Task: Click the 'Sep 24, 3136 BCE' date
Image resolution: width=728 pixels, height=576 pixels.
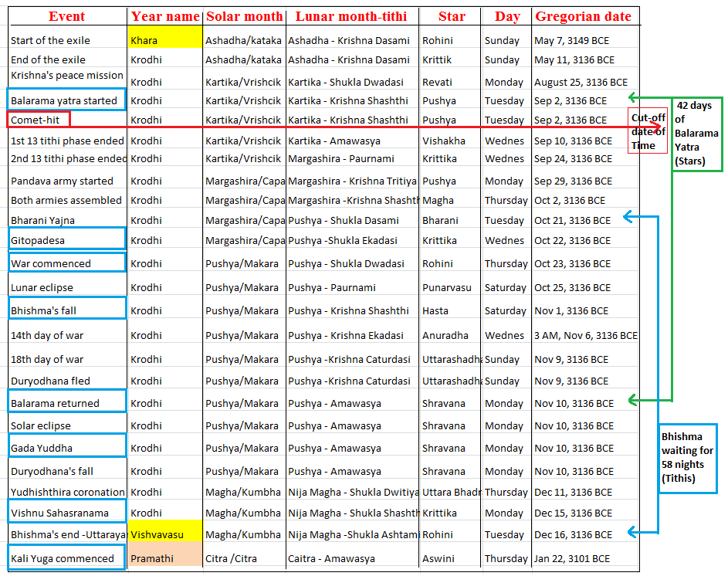Action: tap(573, 158)
